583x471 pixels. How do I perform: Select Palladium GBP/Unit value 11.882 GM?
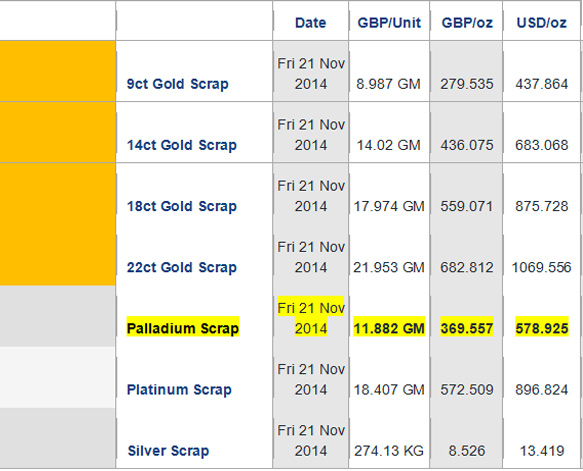coord(389,329)
